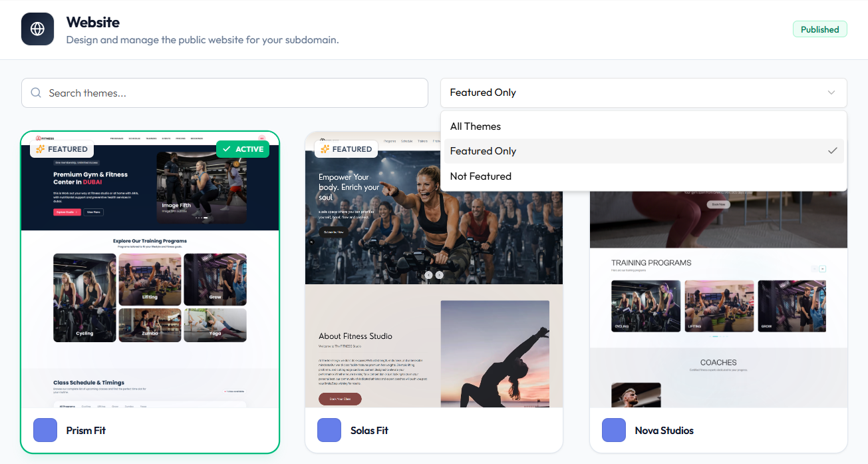Click the Cycling program tile in Prism Fit
The width and height of the screenshot is (868, 464).
point(84,298)
